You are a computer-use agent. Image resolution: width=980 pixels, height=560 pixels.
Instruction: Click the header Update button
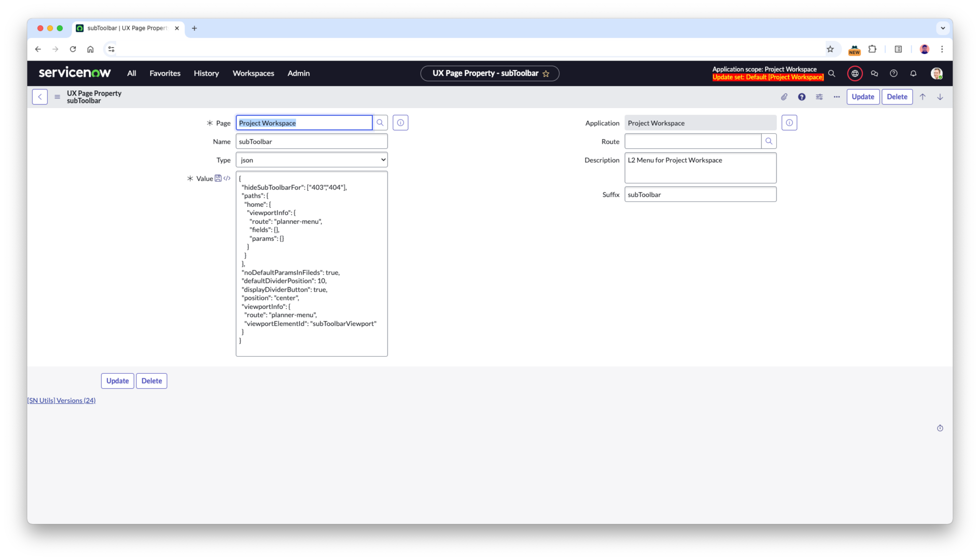click(x=863, y=97)
